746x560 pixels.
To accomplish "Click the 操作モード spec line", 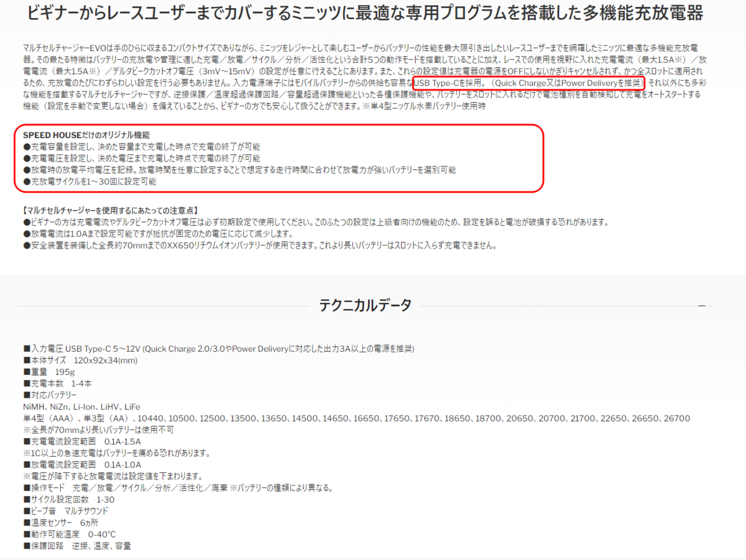I will tap(177, 487).
